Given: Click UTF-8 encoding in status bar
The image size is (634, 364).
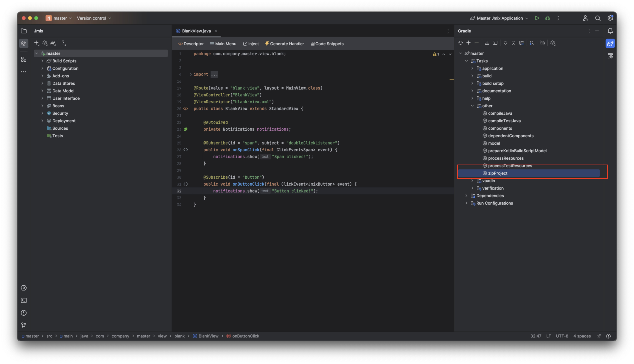Looking at the screenshot, I should point(562,336).
